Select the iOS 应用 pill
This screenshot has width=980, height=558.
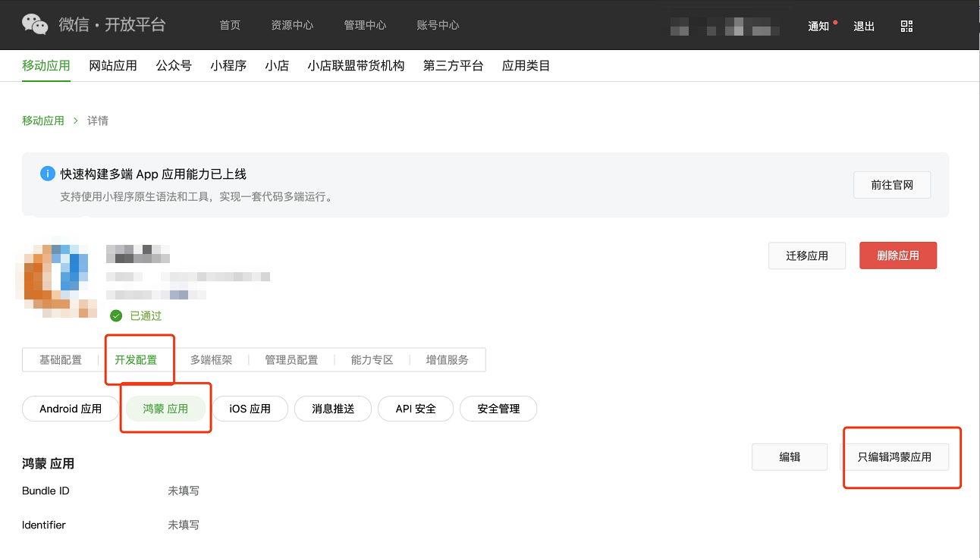pyautogui.click(x=250, y=409)
